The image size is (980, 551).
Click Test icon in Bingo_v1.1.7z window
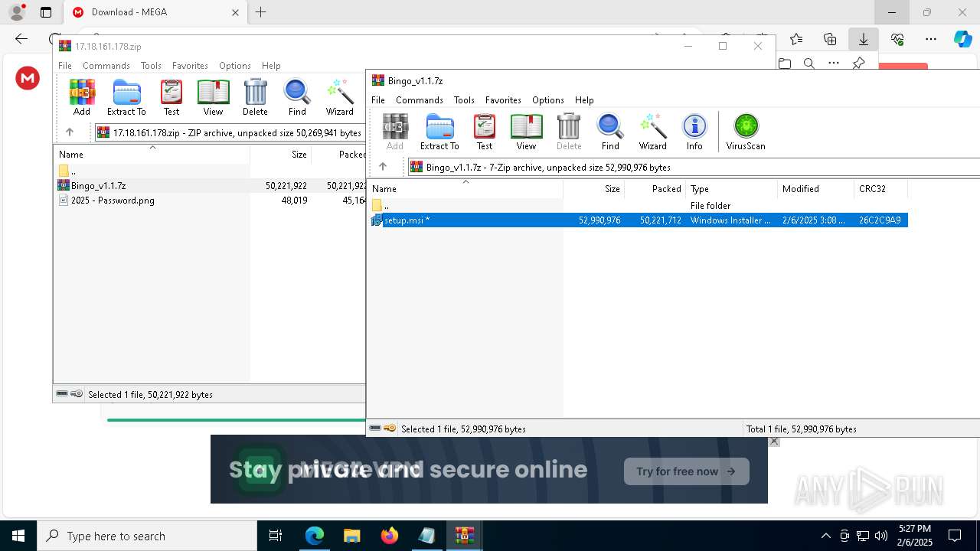[x=485, y=132]
